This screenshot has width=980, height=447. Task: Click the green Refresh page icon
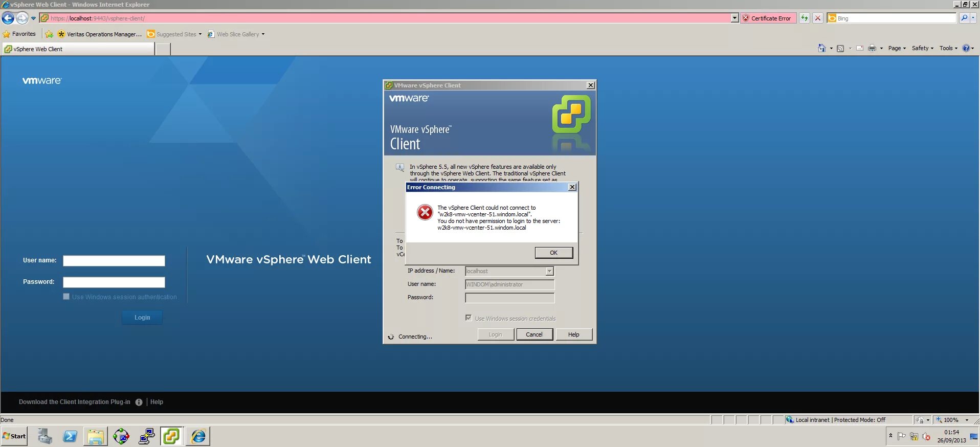[x=805, y=18]
